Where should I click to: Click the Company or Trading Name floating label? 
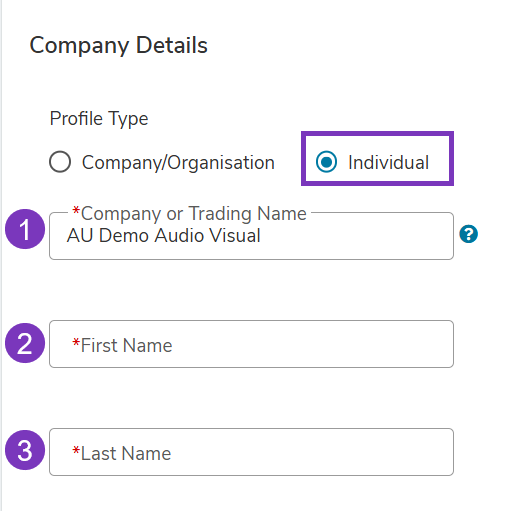click(189, 213)
